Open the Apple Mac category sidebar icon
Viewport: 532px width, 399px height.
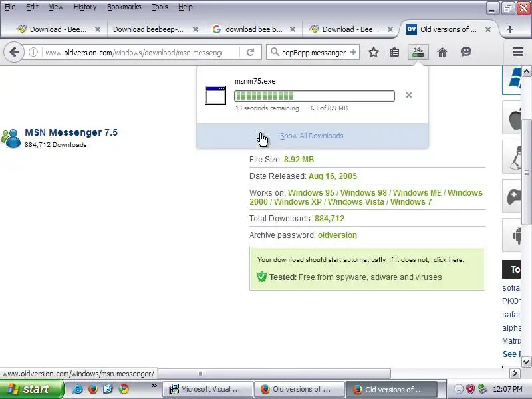point(512,118)
